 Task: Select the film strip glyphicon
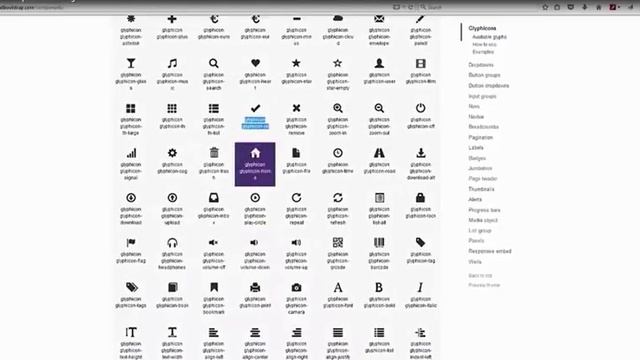(420, 63)
